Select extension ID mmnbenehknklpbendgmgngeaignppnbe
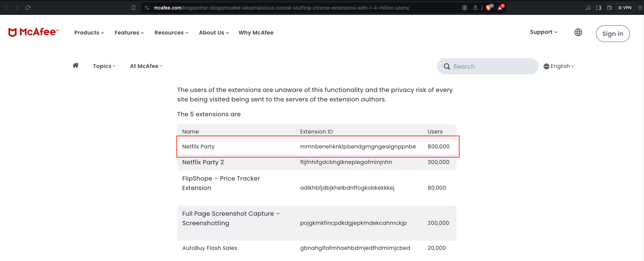 [x=358, y=147]
